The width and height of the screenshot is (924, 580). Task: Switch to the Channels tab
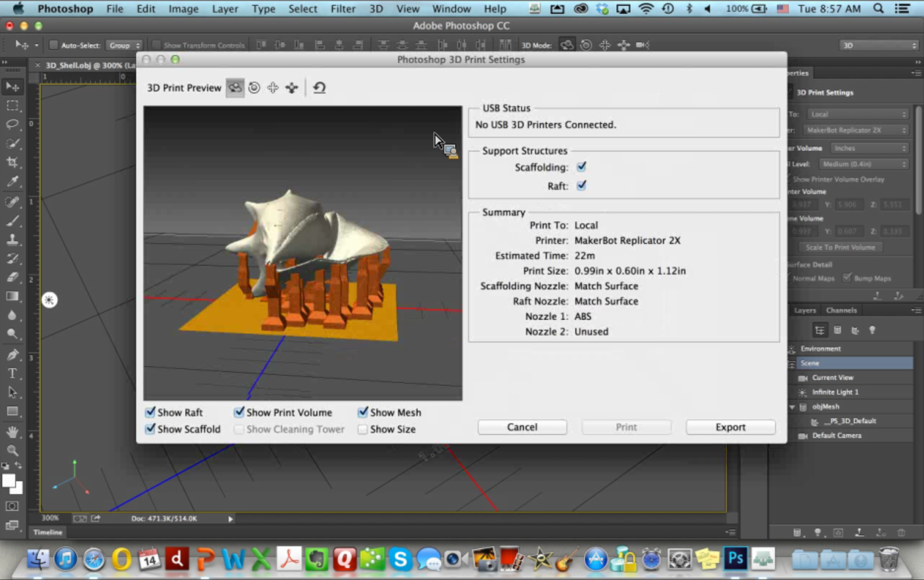pyautogui.click(x=841, y=310)
